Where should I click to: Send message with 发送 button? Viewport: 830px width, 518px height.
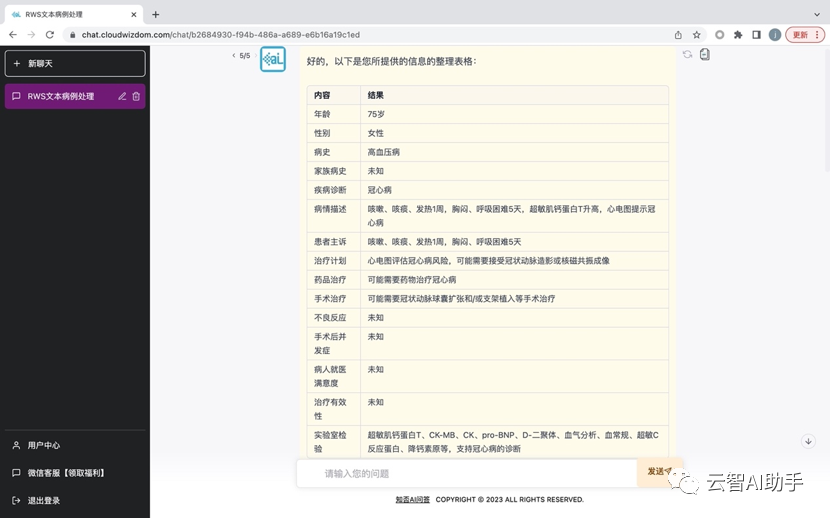click(x=660, y=472)
